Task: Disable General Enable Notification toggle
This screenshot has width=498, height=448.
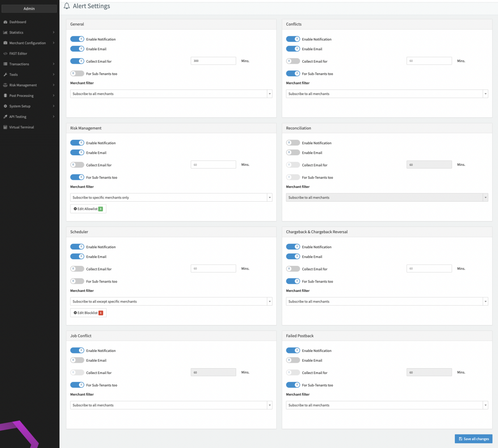Action: (x=77, y=39)
